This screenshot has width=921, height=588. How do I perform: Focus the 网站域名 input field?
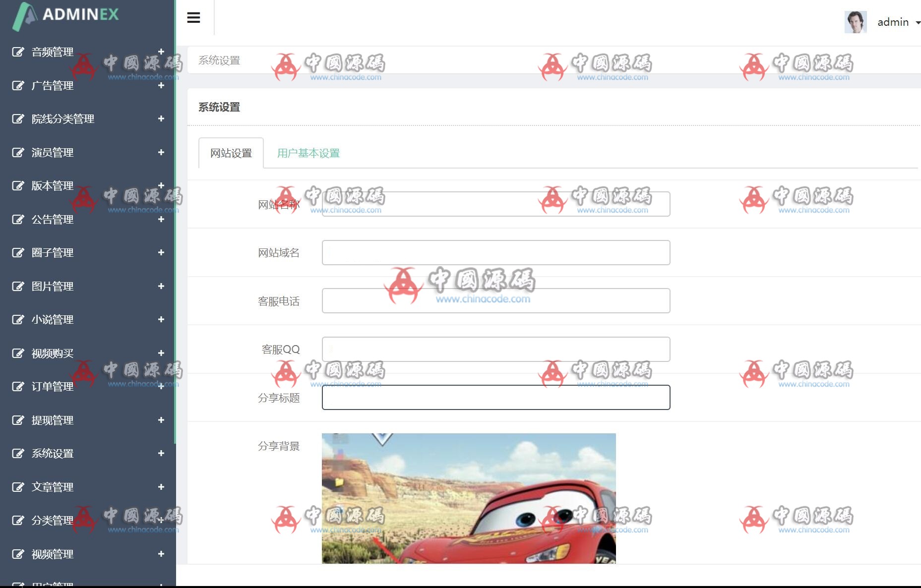[x=495, y=253]
